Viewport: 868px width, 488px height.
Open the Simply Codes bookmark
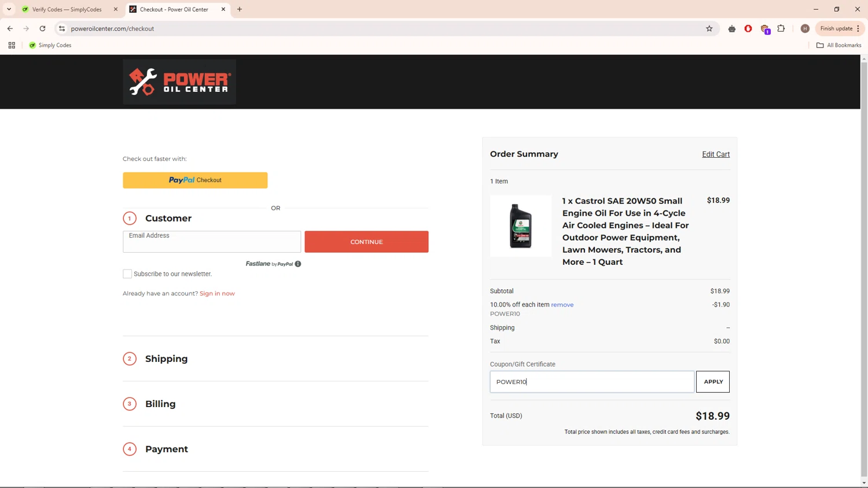coord(50,45)
